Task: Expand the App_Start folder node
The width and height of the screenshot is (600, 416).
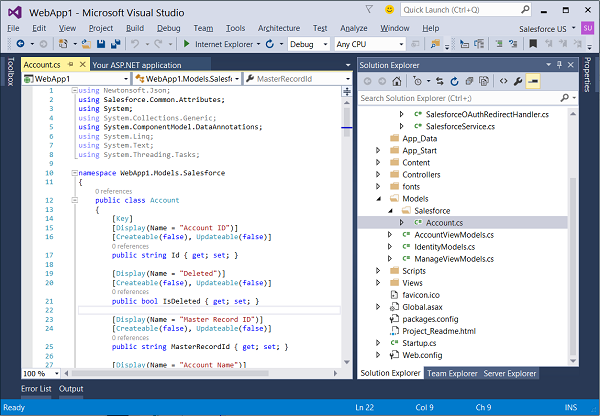Action: coord(378,150)
